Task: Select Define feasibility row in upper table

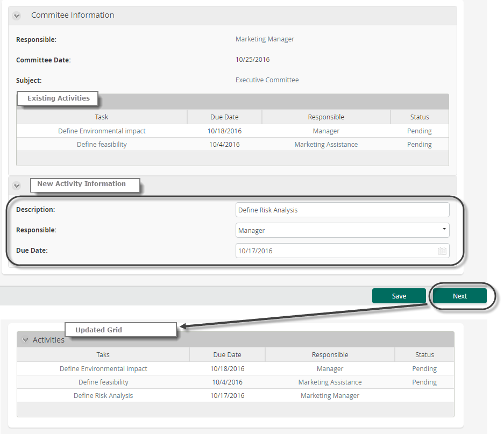Action: (102, 145)
